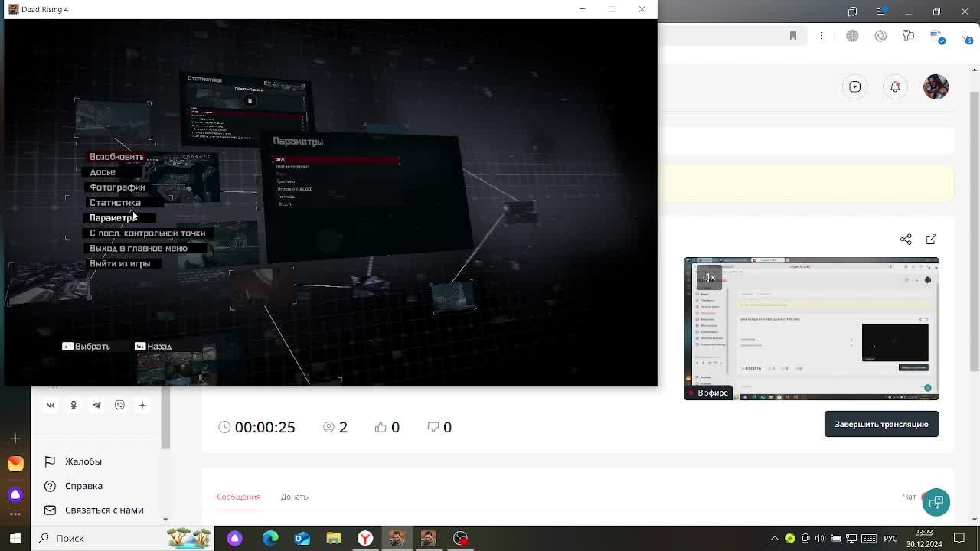The image size is (980, 551).
Task: Open the Windows Start button
Action: (15, 538)
